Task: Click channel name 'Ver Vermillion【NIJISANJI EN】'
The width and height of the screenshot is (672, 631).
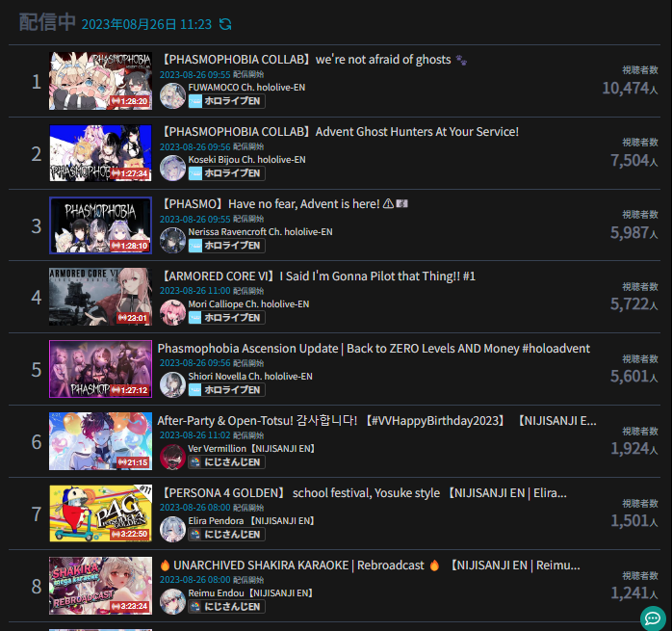Action: click(252, 449)
